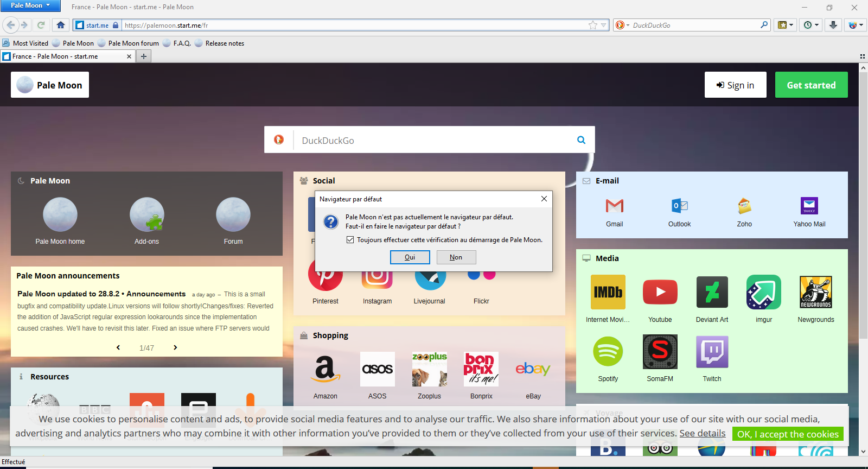
Task: Open the Pinterest social icon
Action: pos(325,275)
